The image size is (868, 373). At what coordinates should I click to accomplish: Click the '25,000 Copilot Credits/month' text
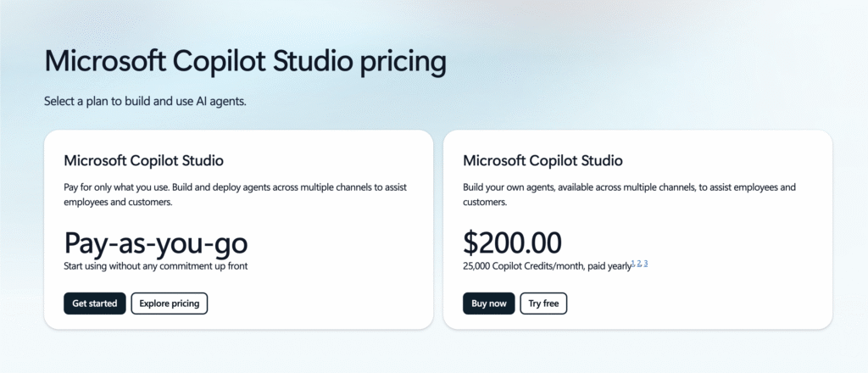coord(526,266)
